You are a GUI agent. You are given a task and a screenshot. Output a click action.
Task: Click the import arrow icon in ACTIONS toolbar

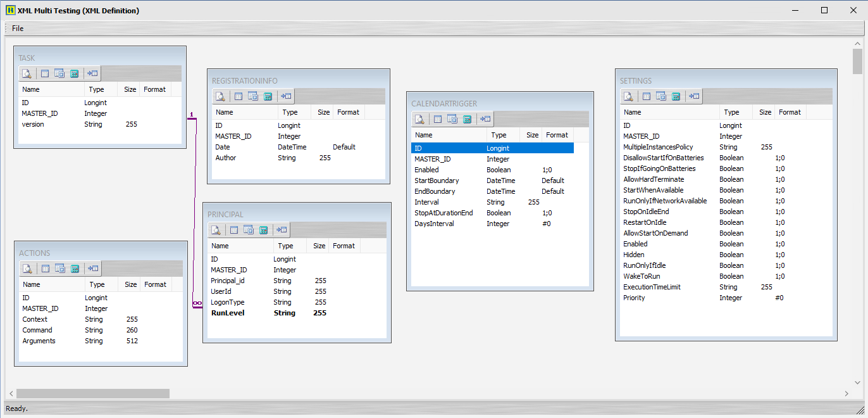[93, 269]
